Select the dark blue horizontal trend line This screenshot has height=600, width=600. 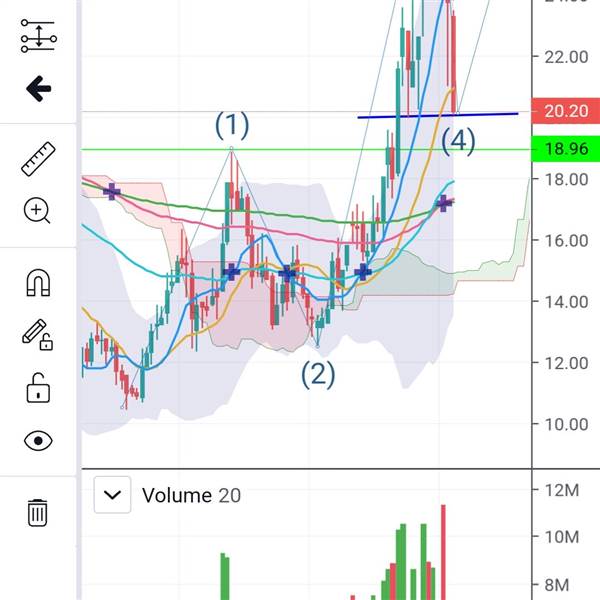click(x=437, y=115)
